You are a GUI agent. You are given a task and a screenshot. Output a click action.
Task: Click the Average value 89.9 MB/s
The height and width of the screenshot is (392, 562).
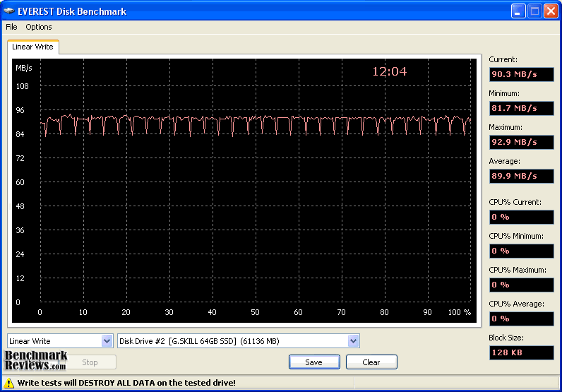pyautogui.click(x=521, y=176)
